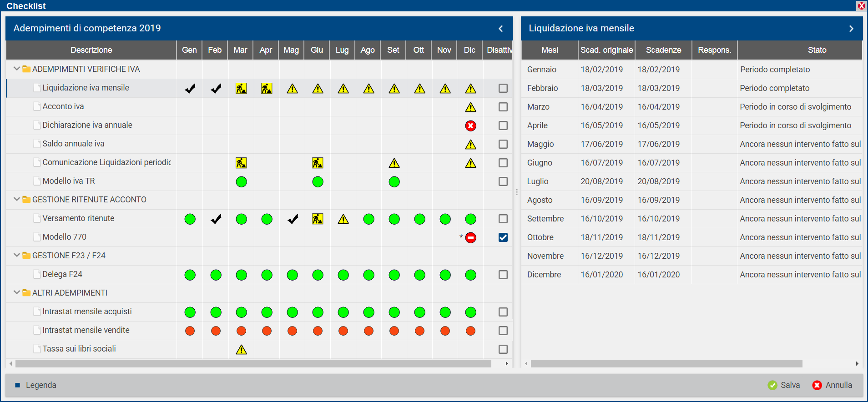868x402 pixels.
Task: Collapse the GESTIONE RITENUTE ACCONTO group
Action: pos(17,200)
